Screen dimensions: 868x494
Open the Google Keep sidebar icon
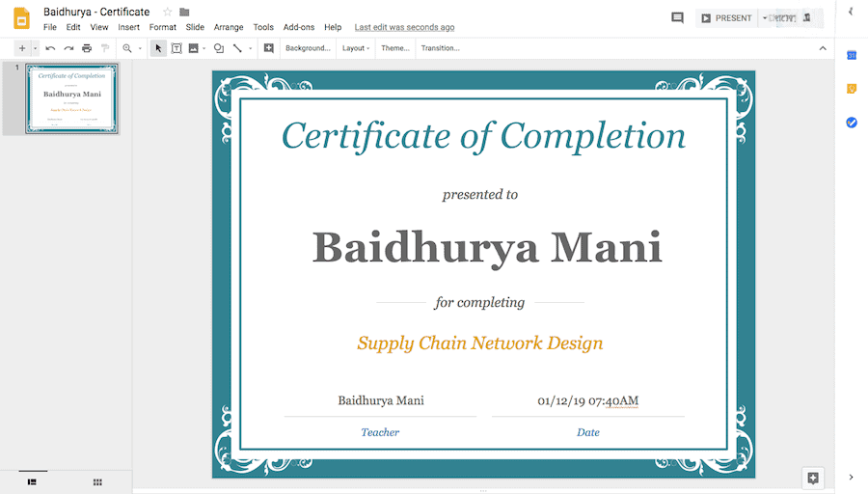tap(852, 89)
